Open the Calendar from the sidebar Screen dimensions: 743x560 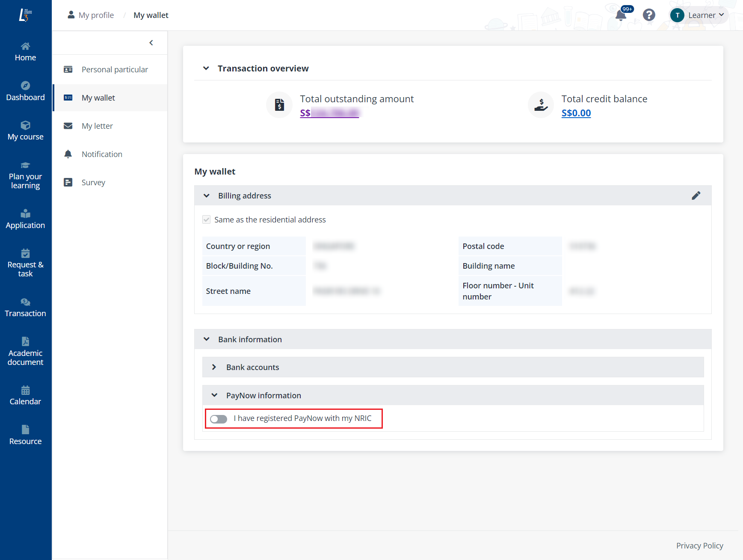tap(25, 396)
